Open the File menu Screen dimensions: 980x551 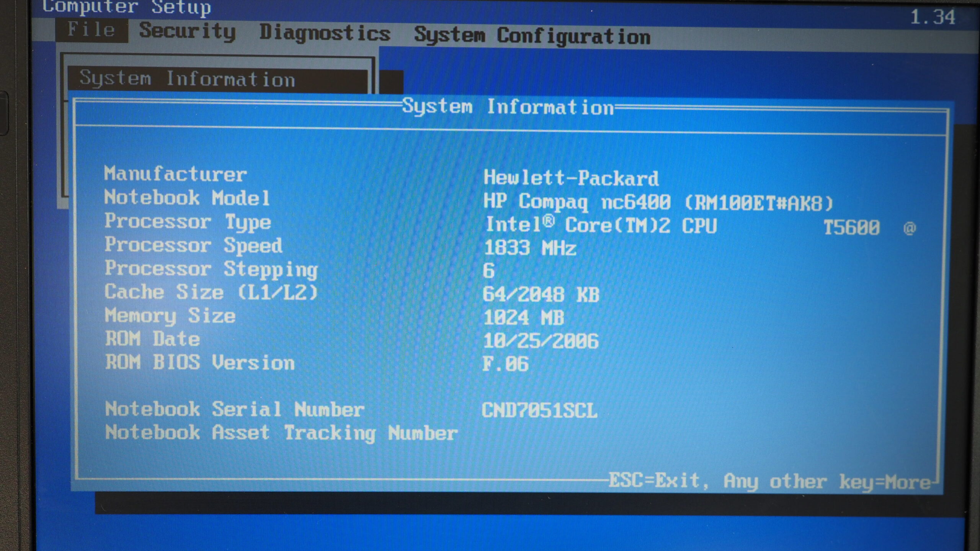(x=91, y=29)
